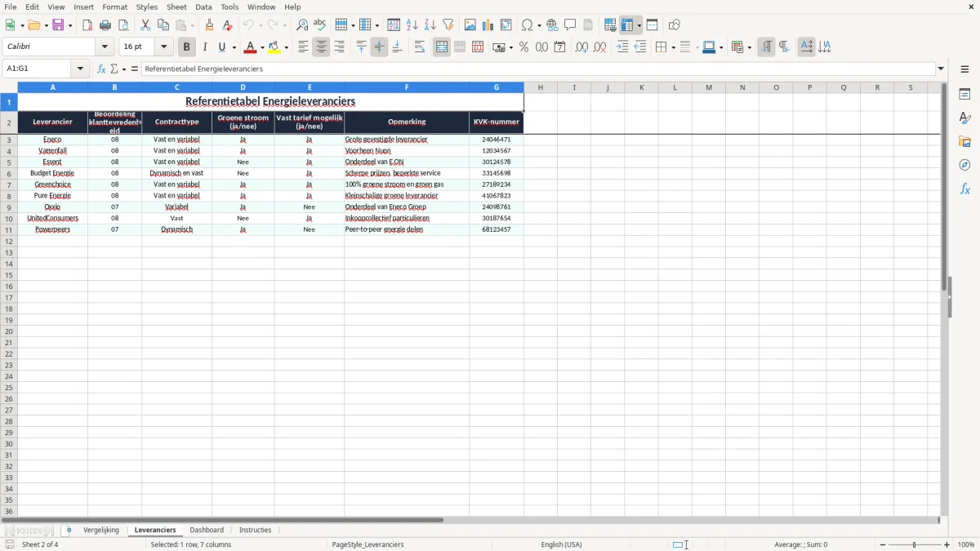
Task: Open Print Preview from the toolbar
Action: pos(123,25)
